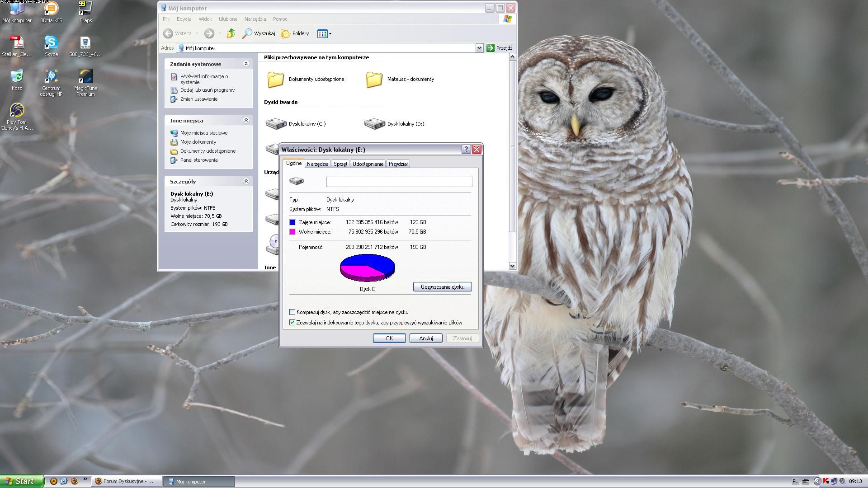Screen dimensions: 868x488
Task: Switch to the Narzędzia tab
Action: tap(317, 164)
